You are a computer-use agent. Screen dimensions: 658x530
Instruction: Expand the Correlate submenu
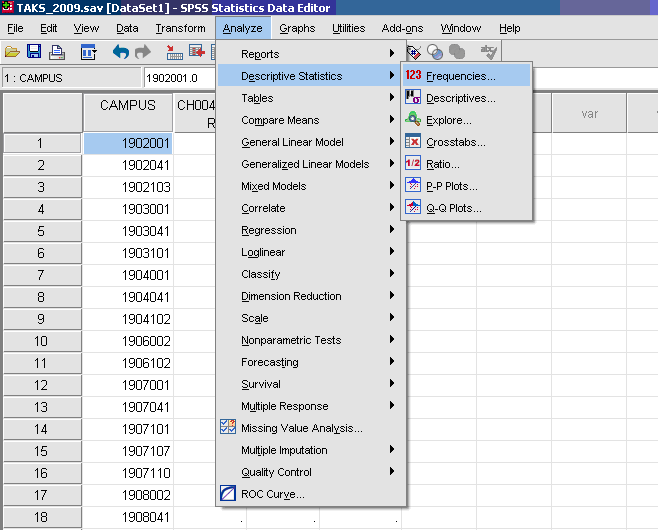click(x=311, y=208)
